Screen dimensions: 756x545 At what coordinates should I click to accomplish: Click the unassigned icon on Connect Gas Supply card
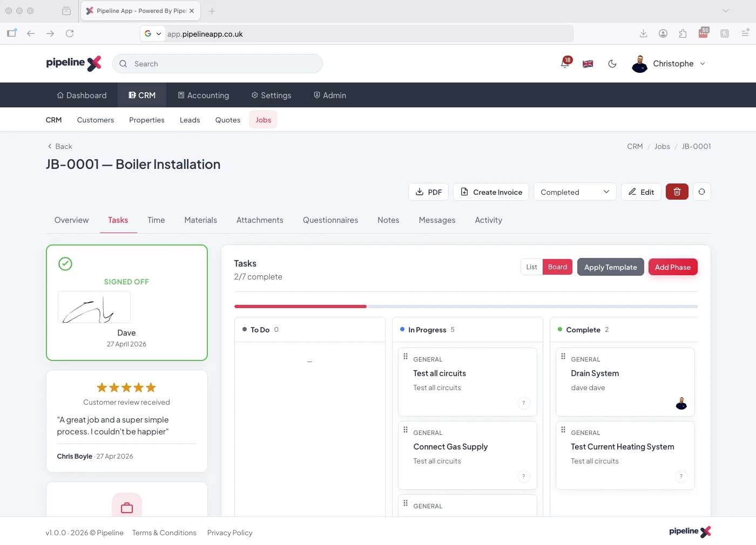pos(523,476)
